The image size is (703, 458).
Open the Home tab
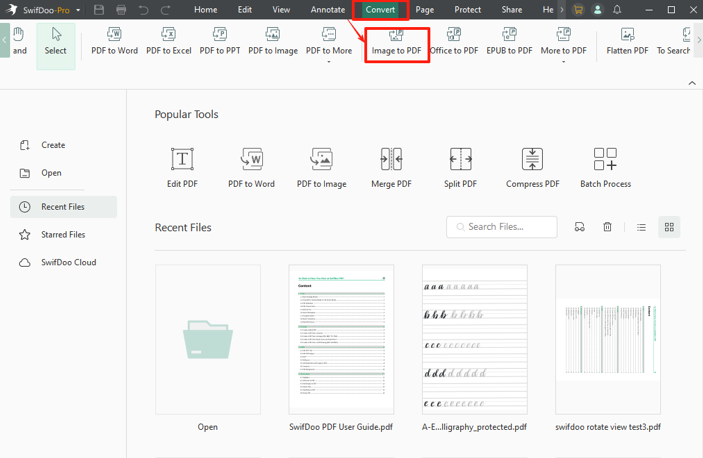coord(206,9)
